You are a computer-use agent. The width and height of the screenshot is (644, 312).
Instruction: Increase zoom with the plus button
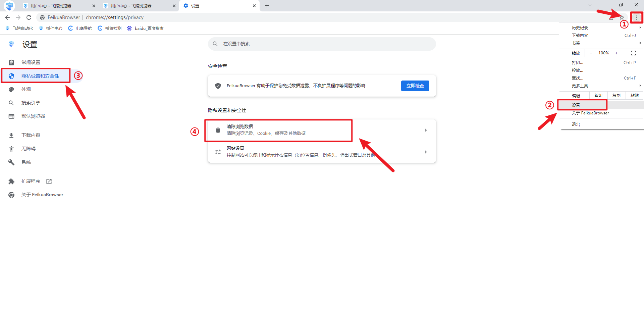click(x=616, y=53)
